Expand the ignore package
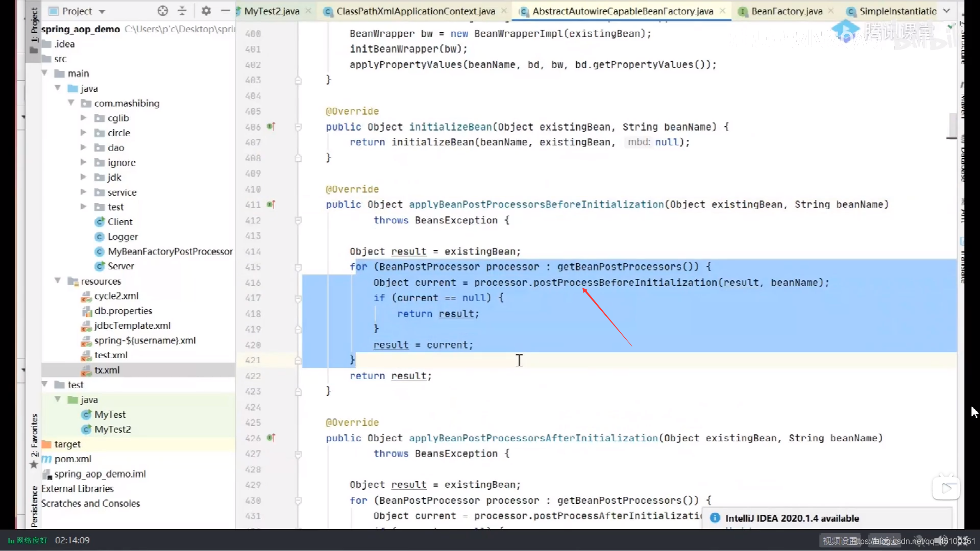This screenshot has height=551, width=980. [84, 162]
